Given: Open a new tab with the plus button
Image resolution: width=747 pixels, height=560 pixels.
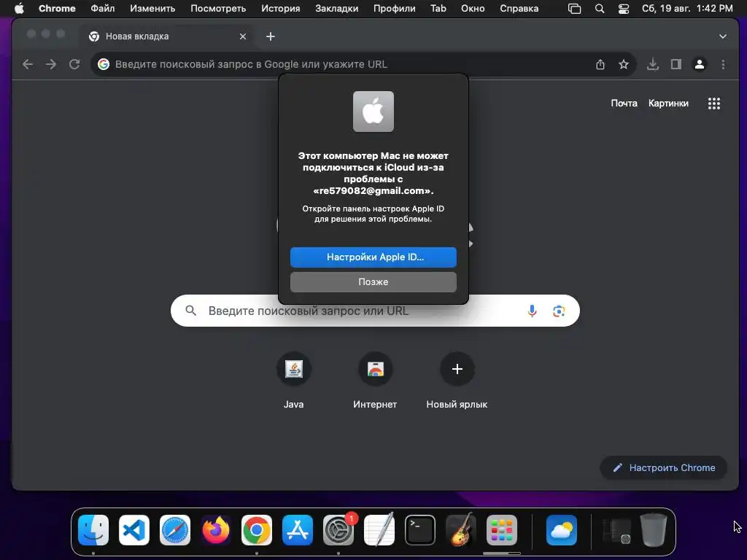Looking at the screenshot, I should (x=271, y=36).
